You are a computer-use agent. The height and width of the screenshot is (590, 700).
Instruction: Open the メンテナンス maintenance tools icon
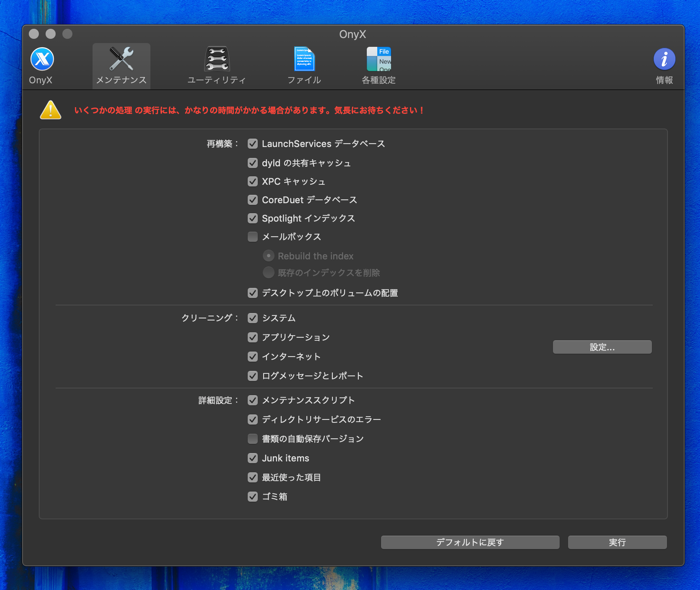point(121,59)
